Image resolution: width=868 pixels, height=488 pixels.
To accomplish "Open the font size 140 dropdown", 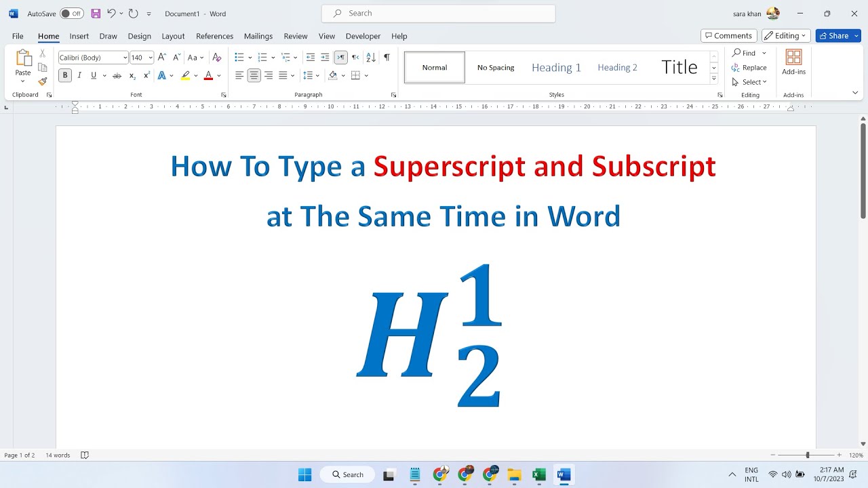I will [151, 58].
